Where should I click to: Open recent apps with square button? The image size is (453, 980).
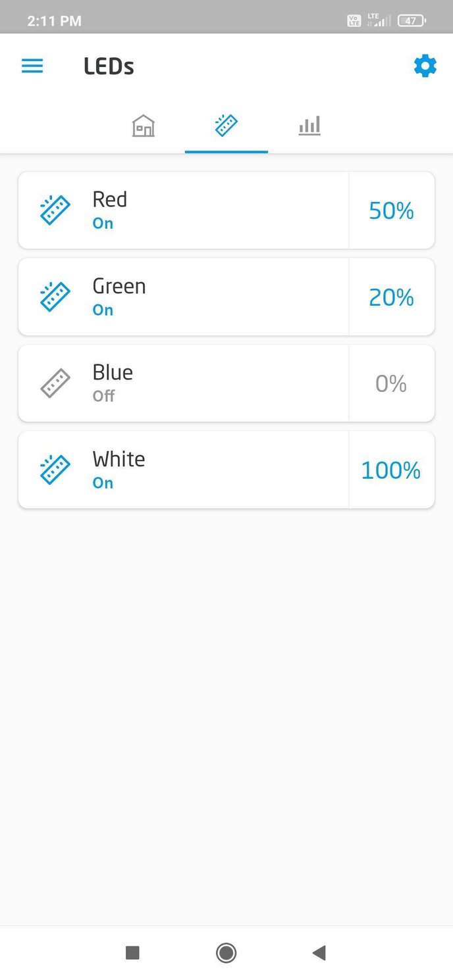click(x=132, y=952)
